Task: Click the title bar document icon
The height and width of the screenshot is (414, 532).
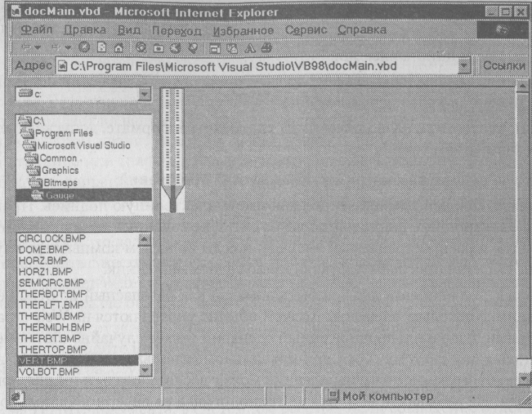Action: point(16,11)
